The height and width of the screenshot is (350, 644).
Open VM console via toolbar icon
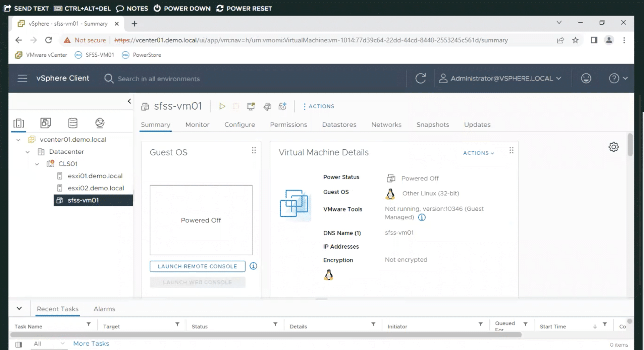pyautogui.click(x=251, y=106)
